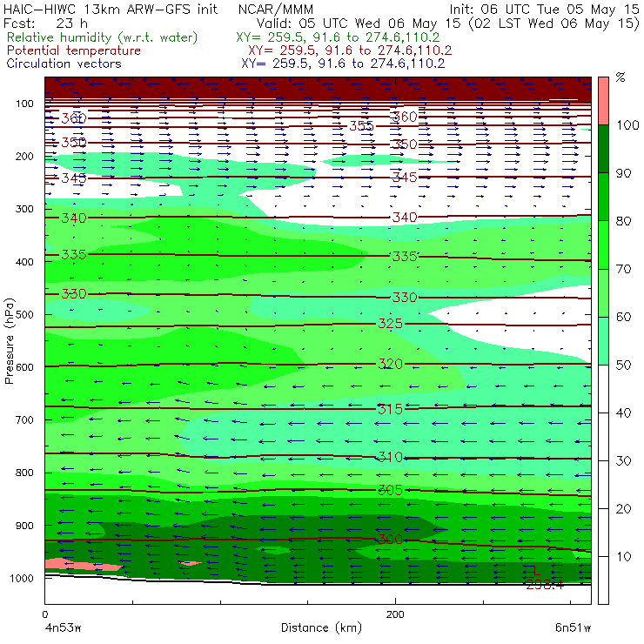Click the 'Potential temperature' legend label
Screen dimensions: 644x644
coord(73,50)
